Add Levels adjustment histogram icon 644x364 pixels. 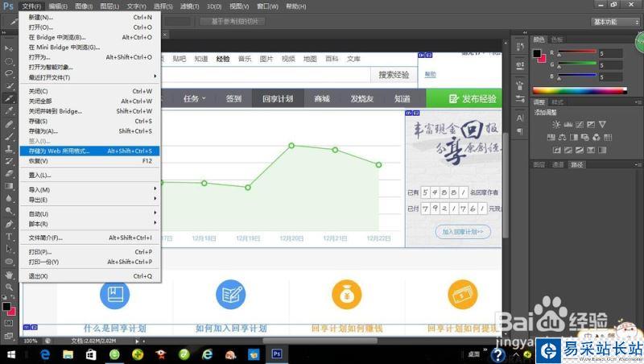point(568,125)
